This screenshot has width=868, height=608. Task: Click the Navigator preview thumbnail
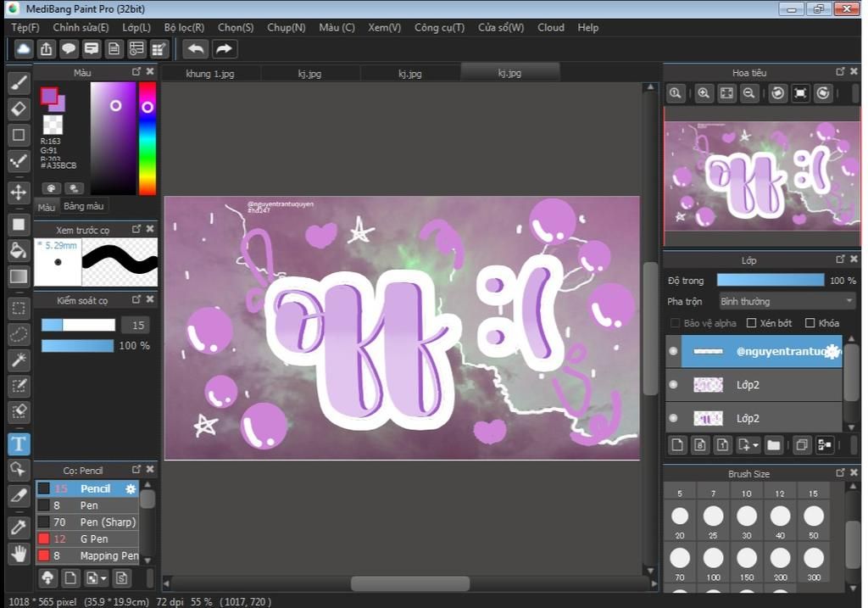(x=762, y=176)
